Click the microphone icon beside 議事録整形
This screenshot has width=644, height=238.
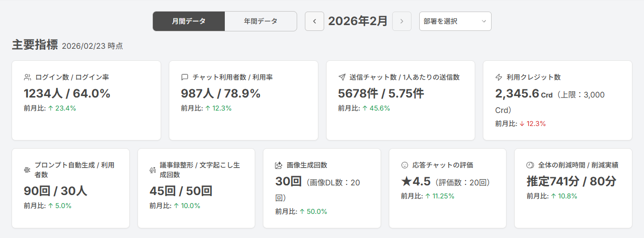(152, 170)
